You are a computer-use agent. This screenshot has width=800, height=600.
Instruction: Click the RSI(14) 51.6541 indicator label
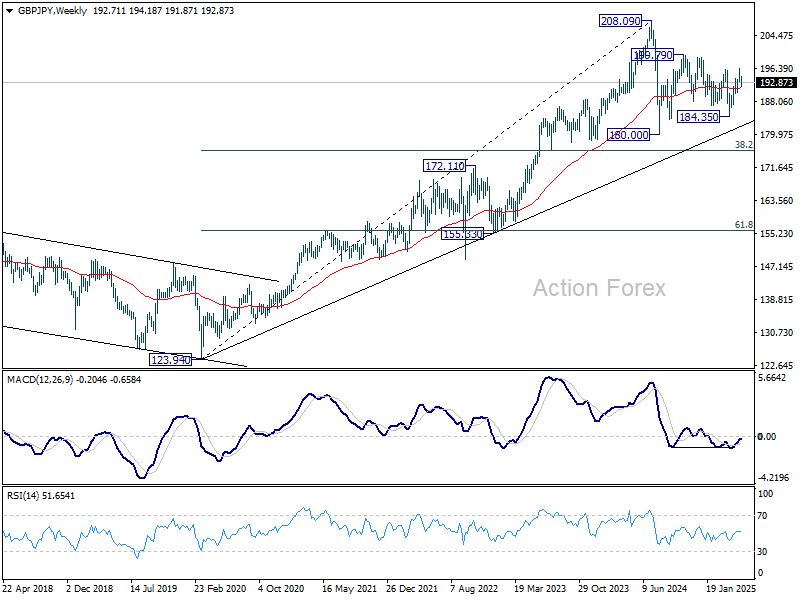[x=40, y=495]
